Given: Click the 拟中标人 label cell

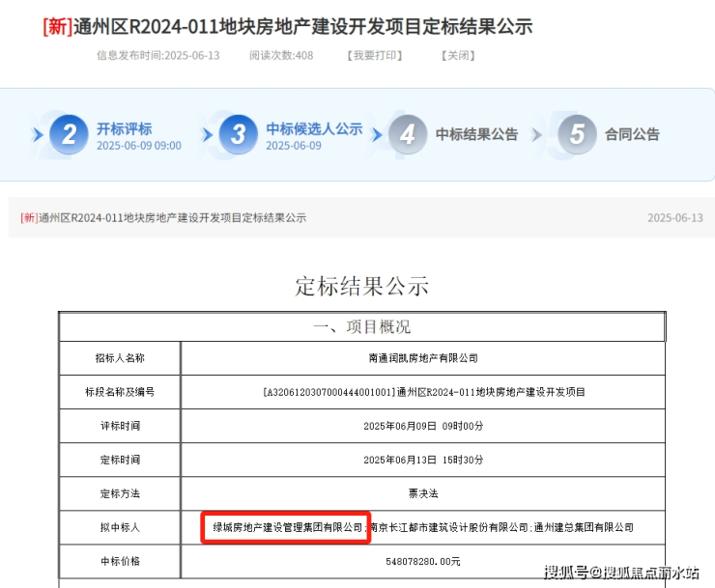Looking at the screenshot, I should pyautogui.click(x=120, y=527).
